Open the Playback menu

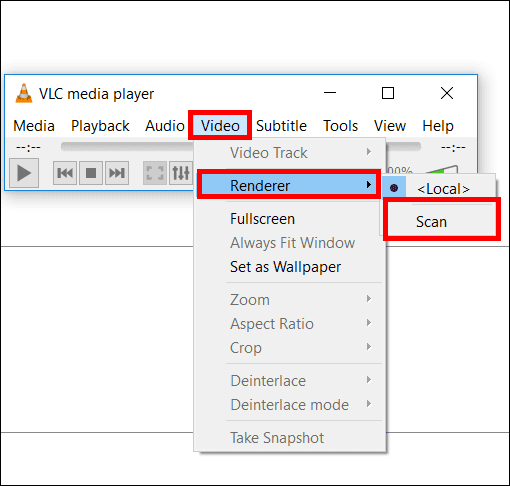[100, 126]
